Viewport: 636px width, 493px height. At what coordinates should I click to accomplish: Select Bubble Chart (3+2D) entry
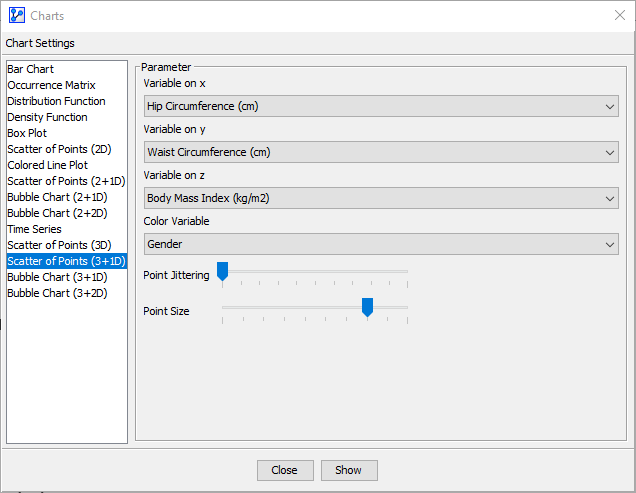pyautogui.click(x=57, y=293)
